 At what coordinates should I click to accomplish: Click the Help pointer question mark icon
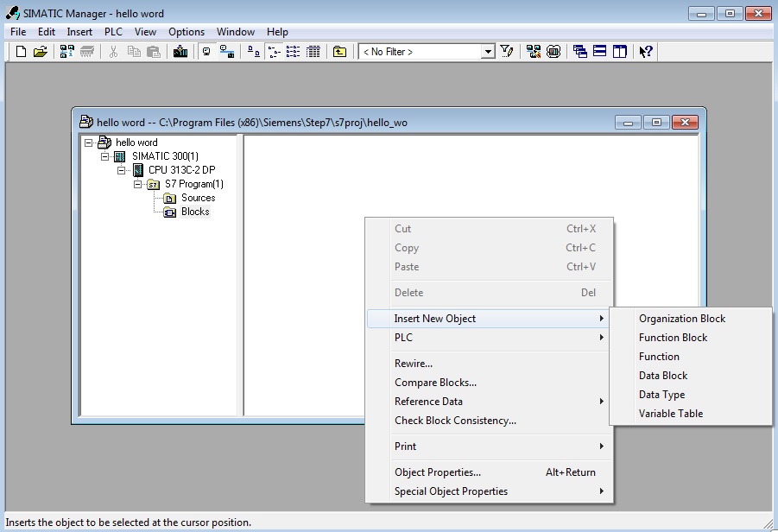coord(645,52)
